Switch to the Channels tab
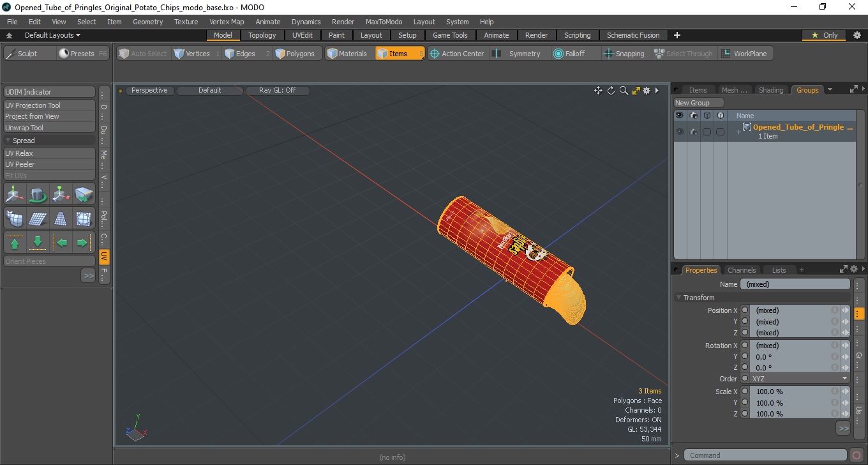The height and width of the screenshot is (465, 868). tap(742, 270)
